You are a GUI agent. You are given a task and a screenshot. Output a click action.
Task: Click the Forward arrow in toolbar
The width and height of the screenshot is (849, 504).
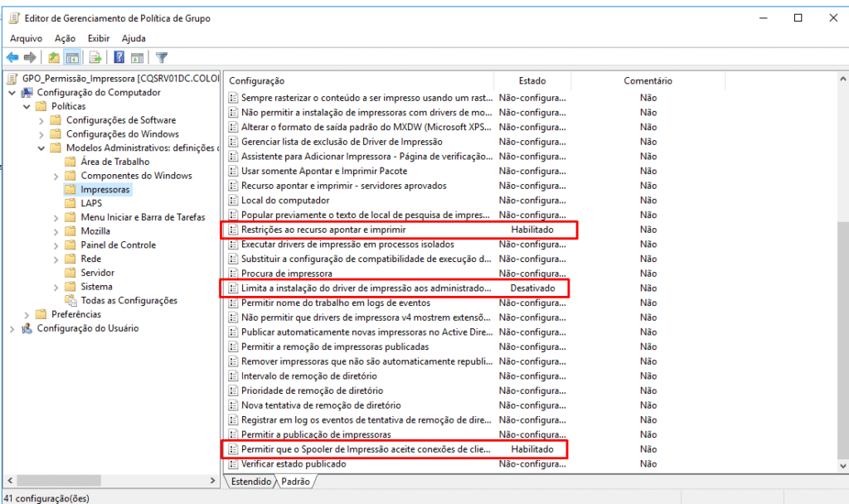coord(30,57)
